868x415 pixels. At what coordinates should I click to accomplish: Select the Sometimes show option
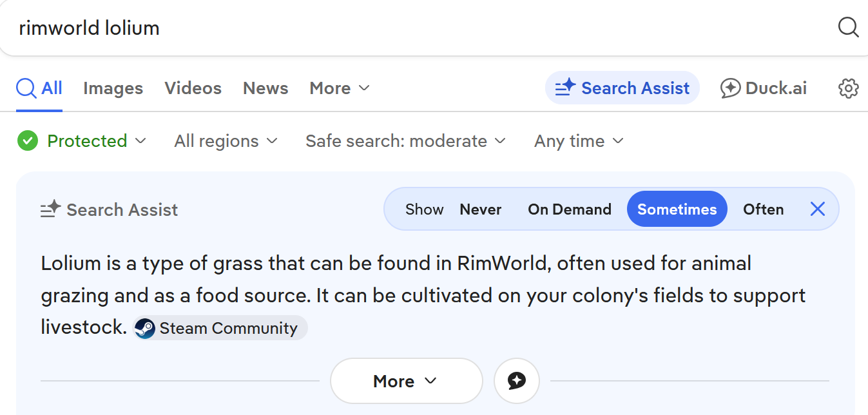(x=677, y=209)
